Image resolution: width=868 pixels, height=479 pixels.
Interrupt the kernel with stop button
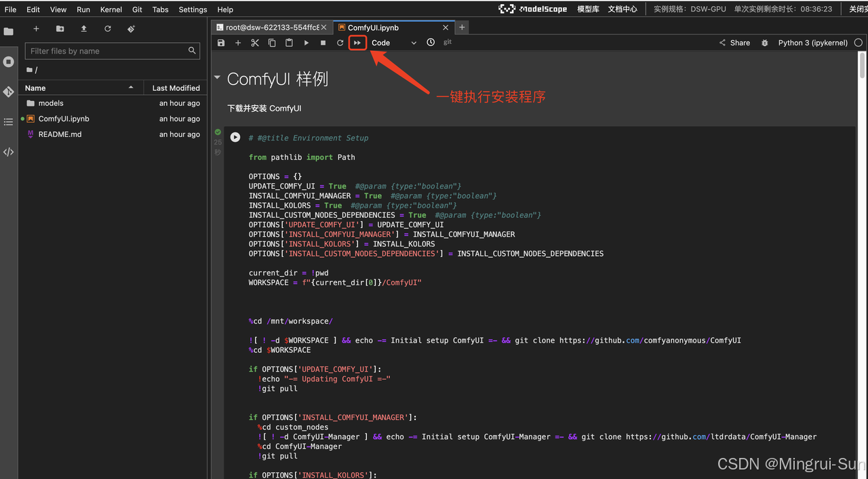323,43
